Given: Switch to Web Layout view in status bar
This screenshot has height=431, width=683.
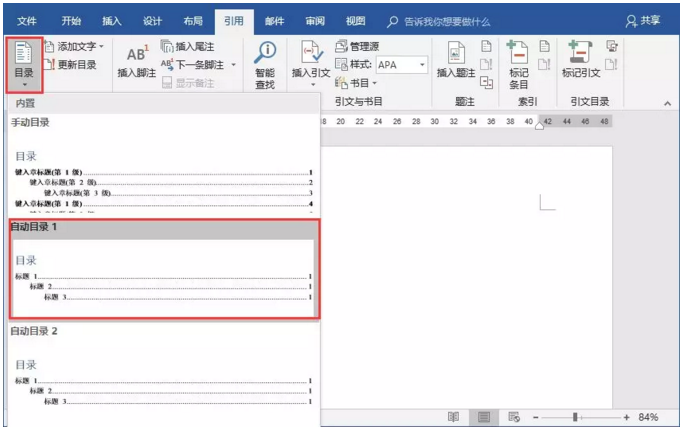Looking at the screenshot, I should coord(514,417).
